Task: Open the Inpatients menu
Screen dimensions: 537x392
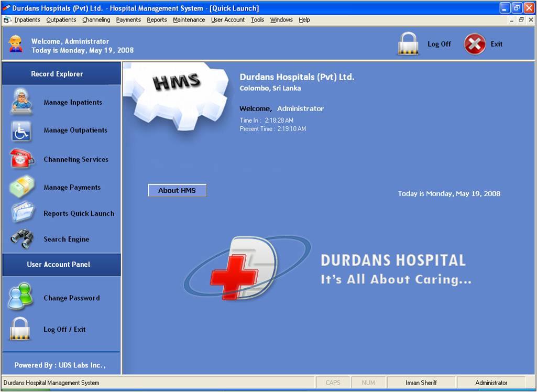Action: tap(27, 20)
